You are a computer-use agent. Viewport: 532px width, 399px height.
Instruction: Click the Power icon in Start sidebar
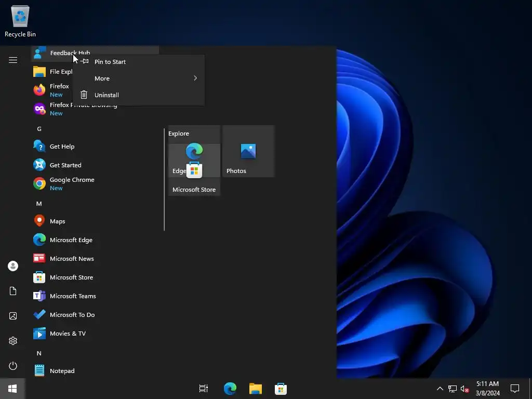pos(13,366)
